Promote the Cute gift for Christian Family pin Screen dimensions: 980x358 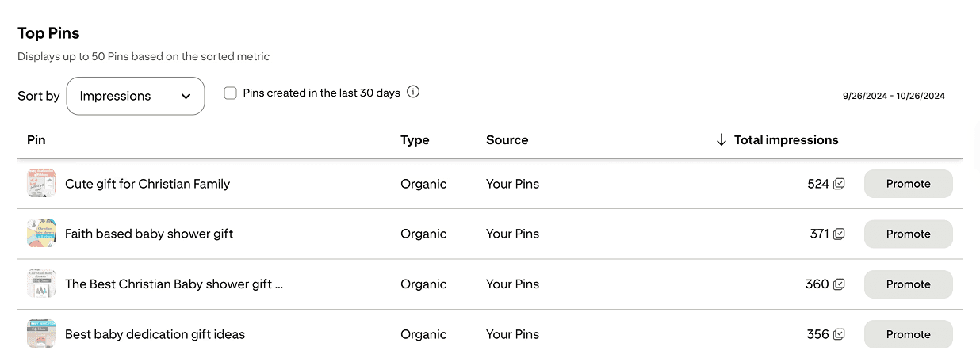click(x=908, y=184)
